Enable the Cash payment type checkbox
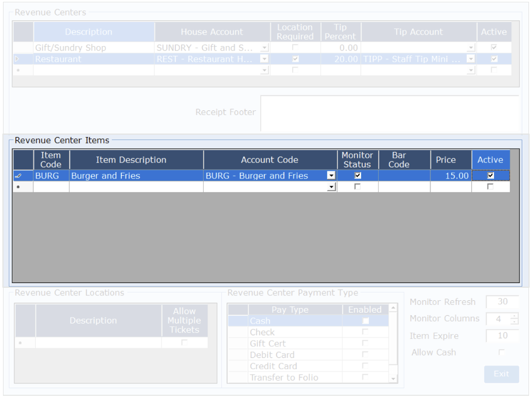The image size is (532, 397). point(366,321)
